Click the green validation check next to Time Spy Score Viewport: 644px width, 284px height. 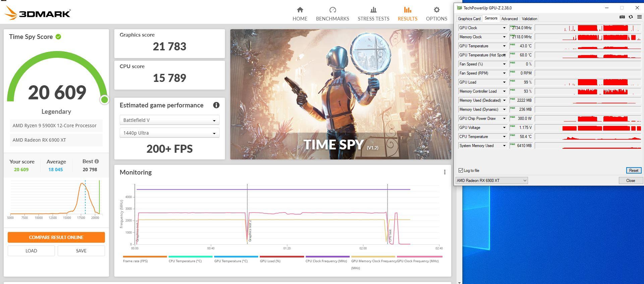(58, 37)
